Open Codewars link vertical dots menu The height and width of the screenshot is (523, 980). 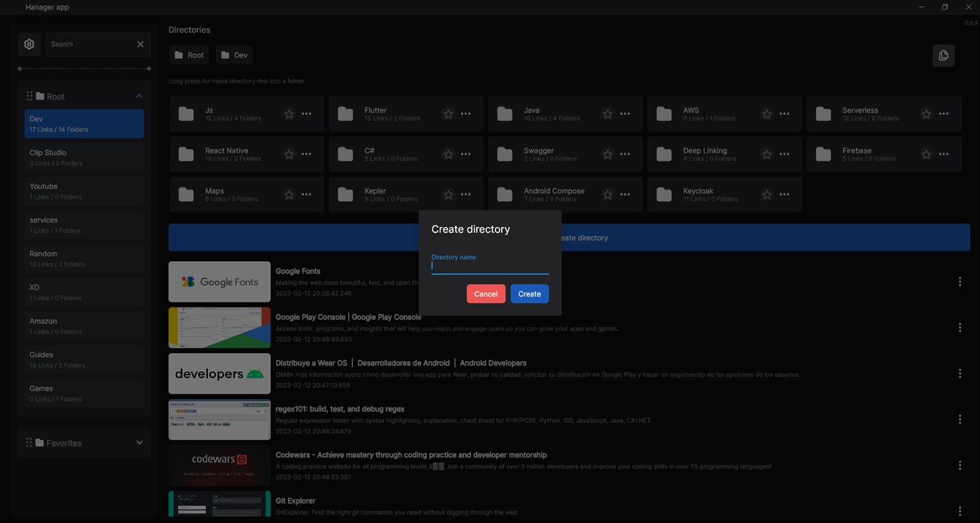click(960, 466)
